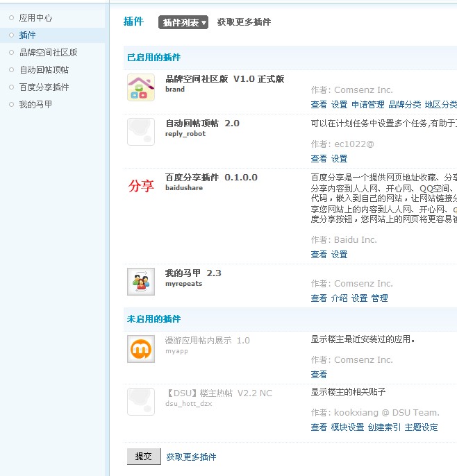
Task: Click 设置 for baidushare plugin
Action: (x=339, y=255)
